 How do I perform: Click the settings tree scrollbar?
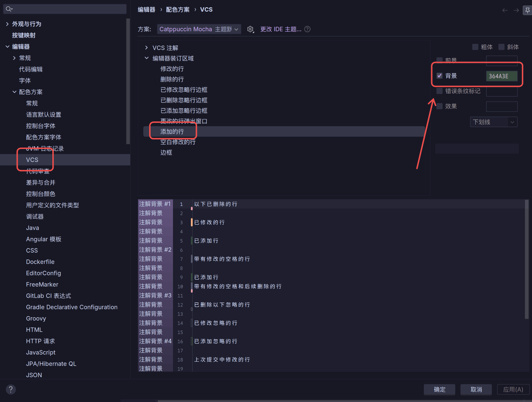pos(128,81)
